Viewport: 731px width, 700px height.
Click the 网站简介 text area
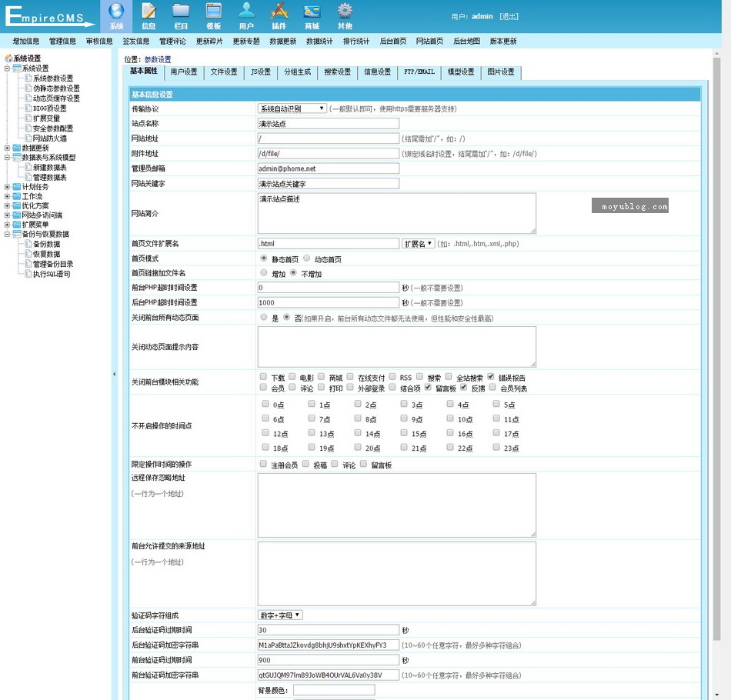coord(397,213)
